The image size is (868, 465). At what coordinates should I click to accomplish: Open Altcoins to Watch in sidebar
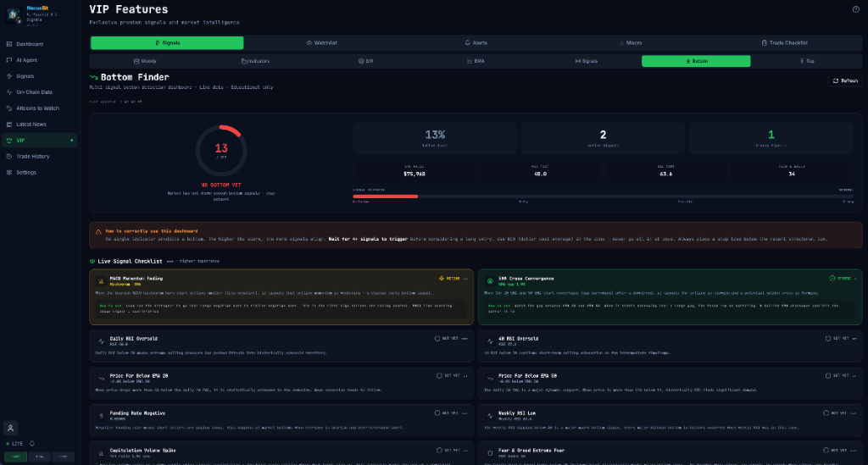coord(39,108)
